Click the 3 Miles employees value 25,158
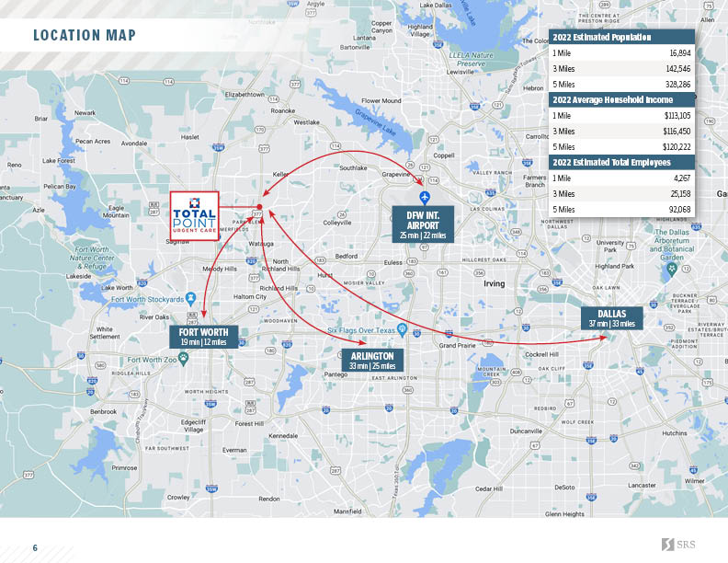This screenshot has height=563, width=728. click(x=679, y=194)
